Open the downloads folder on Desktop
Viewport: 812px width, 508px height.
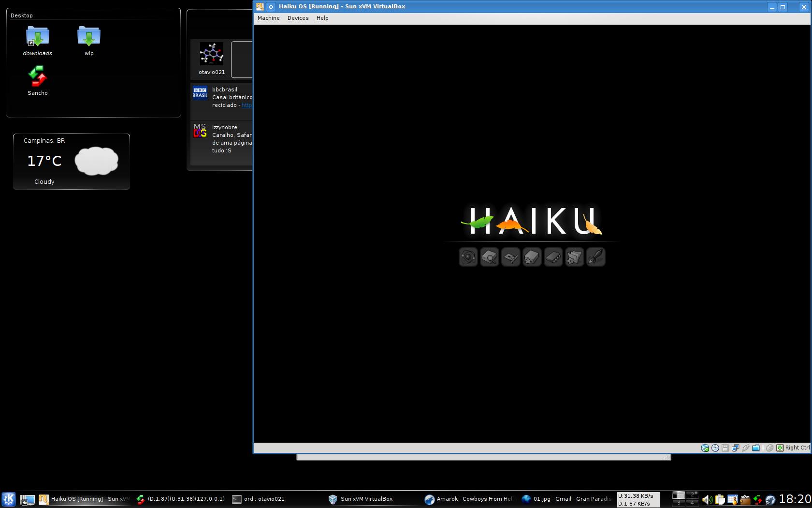pos(38,41)
